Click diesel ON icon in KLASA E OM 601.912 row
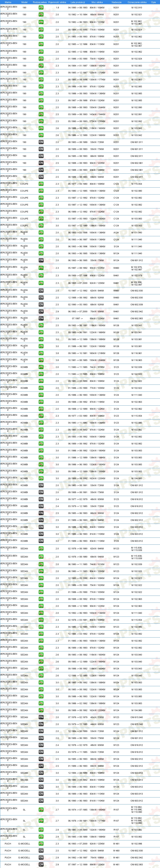This screenshot has width=160, height=868. tap(41, 261)
